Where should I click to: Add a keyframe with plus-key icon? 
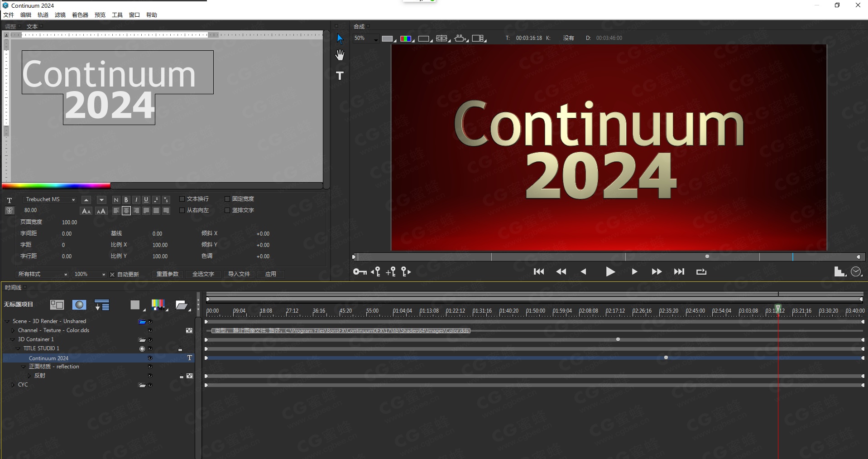[391, 272]
